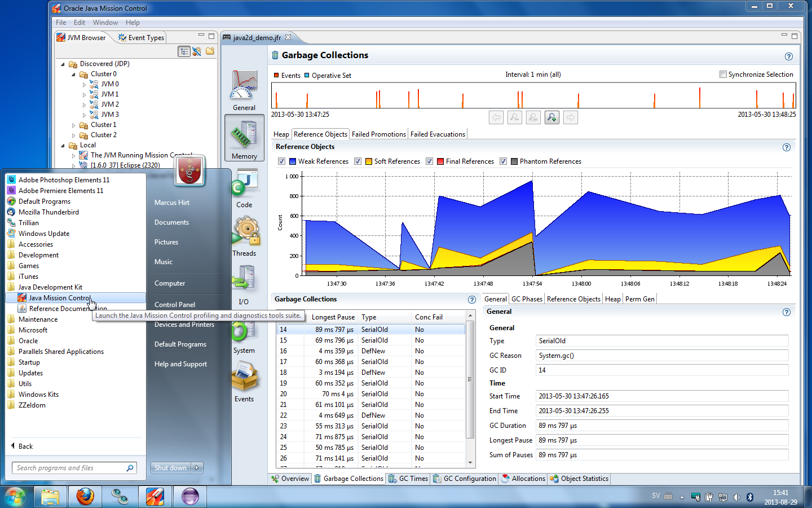This screenshot has height=508, width=812.
Task: Launch Firefox from the taskbar
Action: [x=85, y=497]
